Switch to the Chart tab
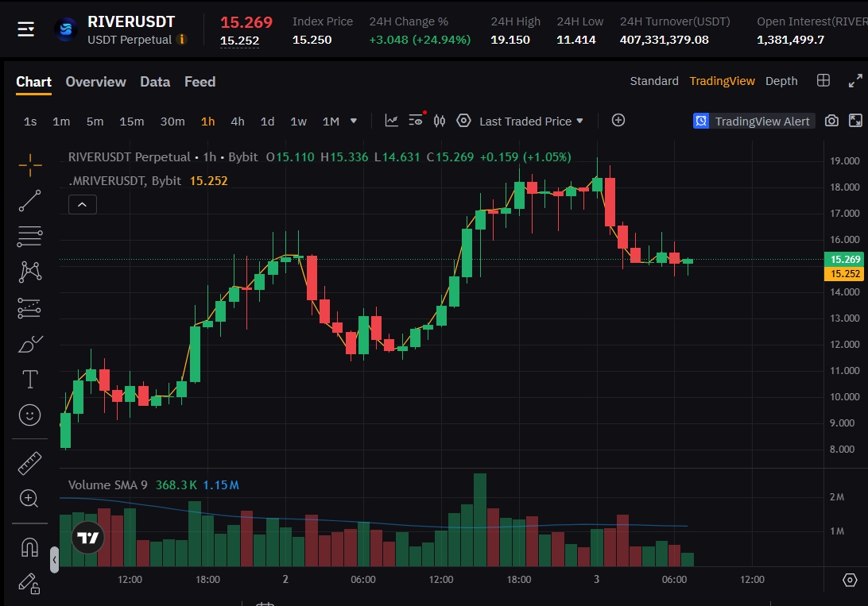Image resolution: width=868 pixels, height=606 pixels. pyautogui.click(x=33, y=82)
